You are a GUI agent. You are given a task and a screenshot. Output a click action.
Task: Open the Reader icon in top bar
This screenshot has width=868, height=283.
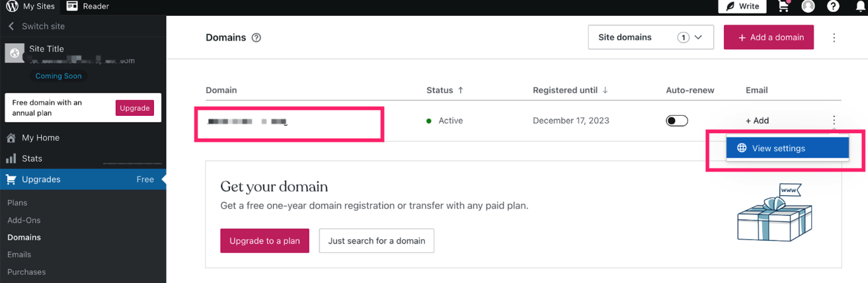[72, 6]
